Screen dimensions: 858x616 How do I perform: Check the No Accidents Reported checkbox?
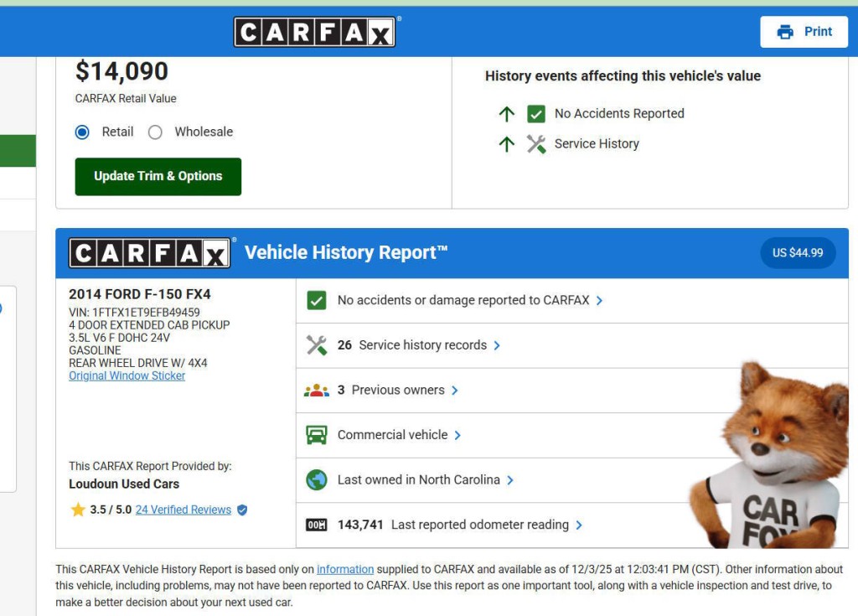tap(535, 113)
